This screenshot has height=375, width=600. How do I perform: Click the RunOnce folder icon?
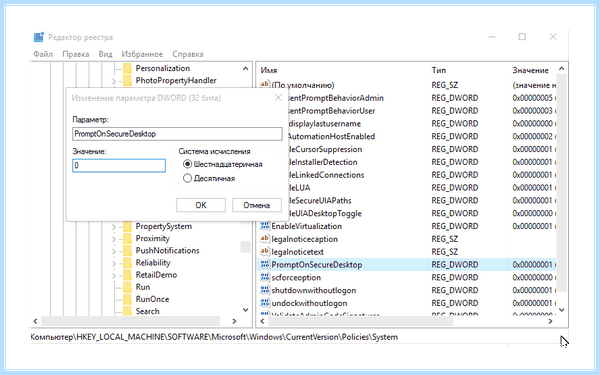tap(127, 299)
